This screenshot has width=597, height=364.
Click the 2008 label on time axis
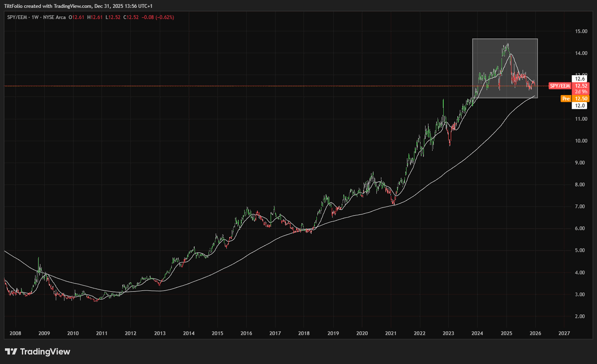(x=15, y=334)
